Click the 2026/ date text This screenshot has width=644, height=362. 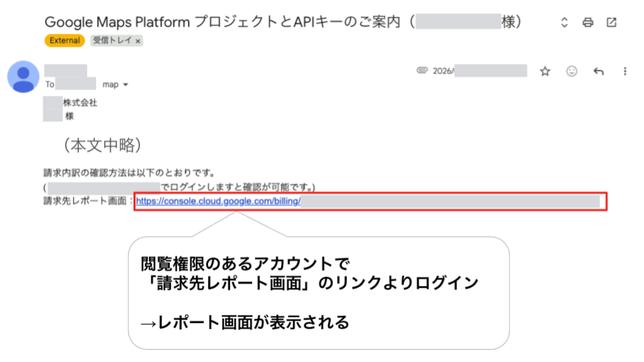[x=443, y=72]
